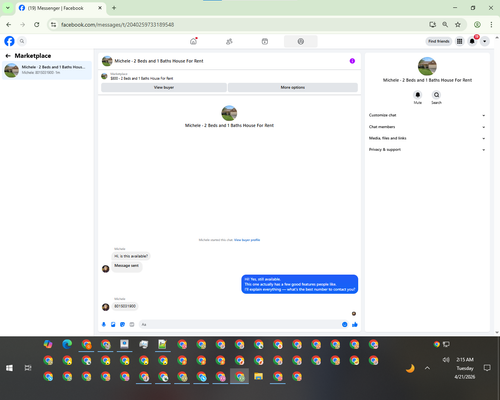This screenshot has height=400, width=500.
Task: Expand the Customize chat section
Action: coord(427,115)
